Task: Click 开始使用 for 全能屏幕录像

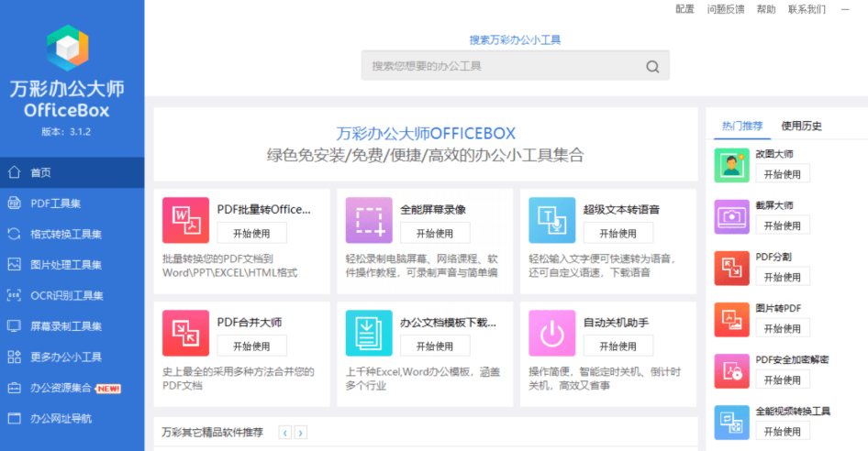Action: tap(435, 233)
